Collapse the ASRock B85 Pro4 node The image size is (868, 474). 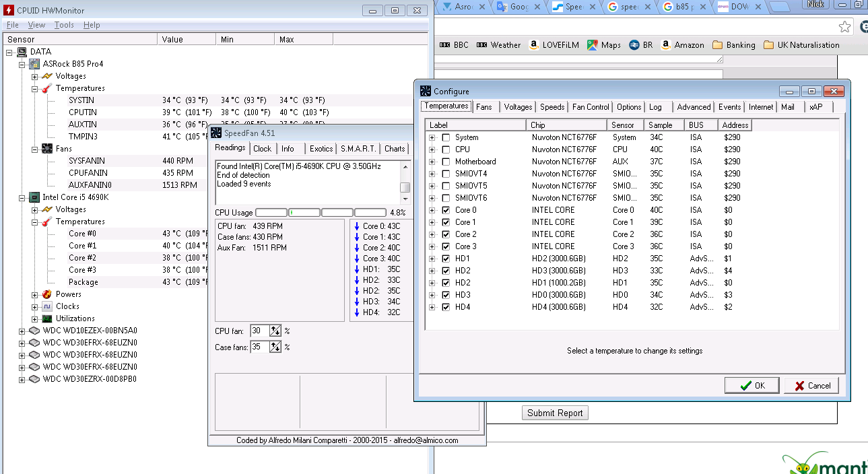coord(22,64)
